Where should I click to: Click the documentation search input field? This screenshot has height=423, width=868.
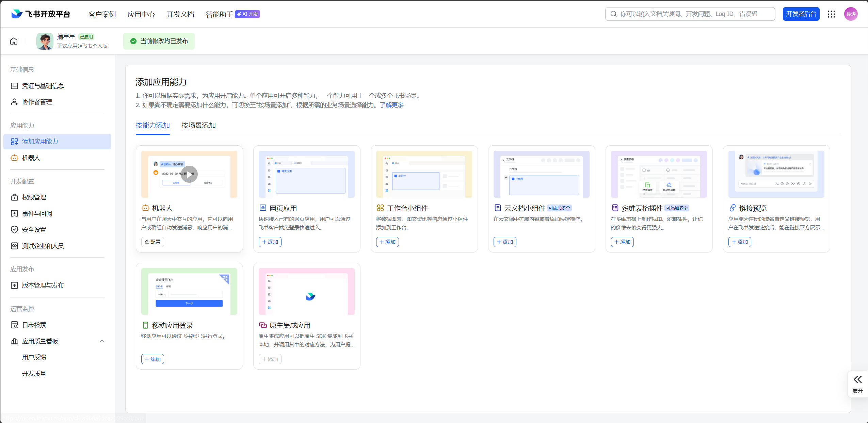(690, 14)
